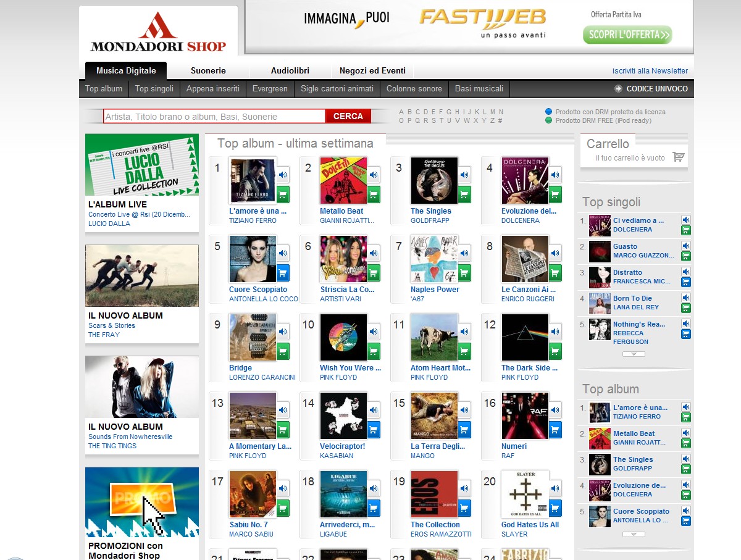Open Sounds From Nowheresville link
This screenshot has height=560, width=741.
pyautogui.click(x=130, y=437)
